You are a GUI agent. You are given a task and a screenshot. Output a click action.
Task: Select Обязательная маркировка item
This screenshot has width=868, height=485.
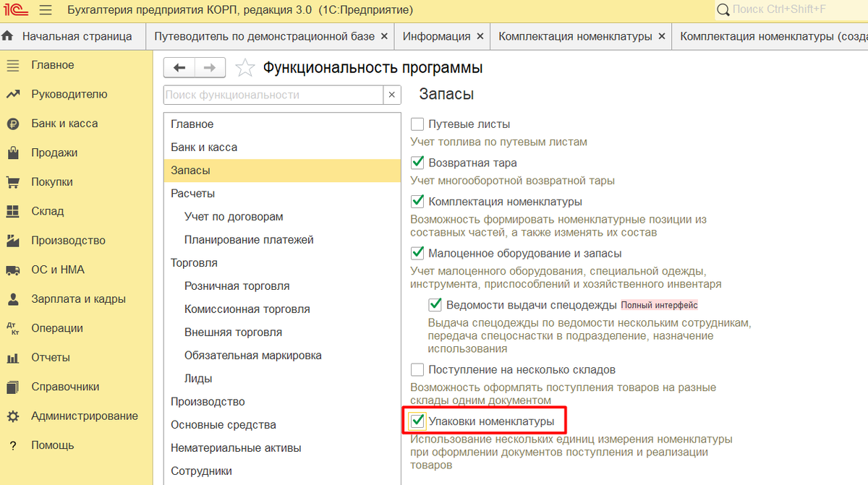pos(282,356)
